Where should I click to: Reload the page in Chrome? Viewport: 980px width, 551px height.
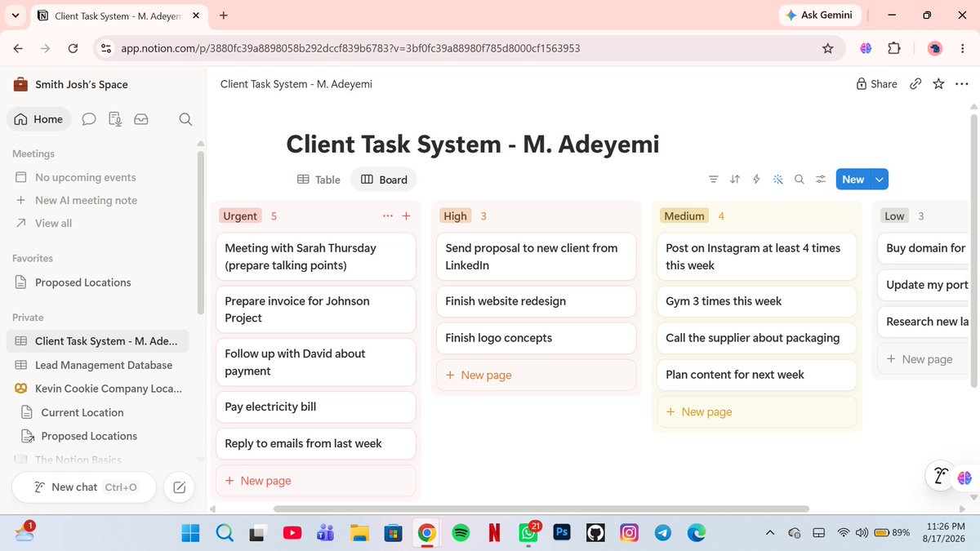pyautogui.click(x=73, y=48)
